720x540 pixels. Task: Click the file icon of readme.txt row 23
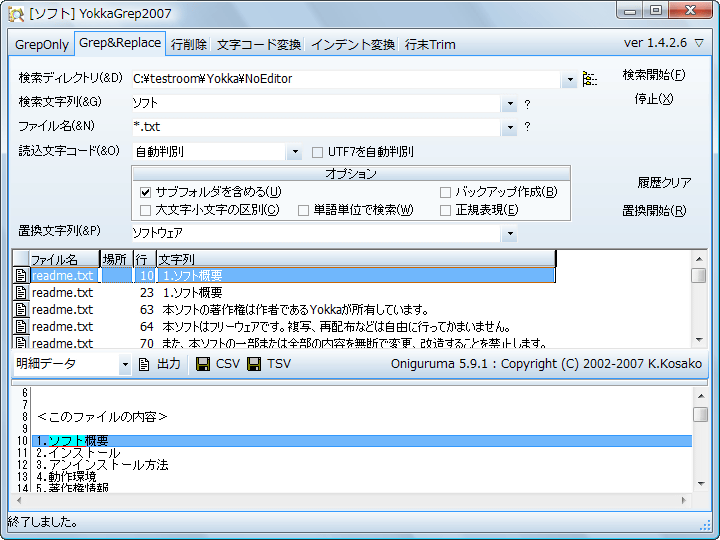click(21, 292)
